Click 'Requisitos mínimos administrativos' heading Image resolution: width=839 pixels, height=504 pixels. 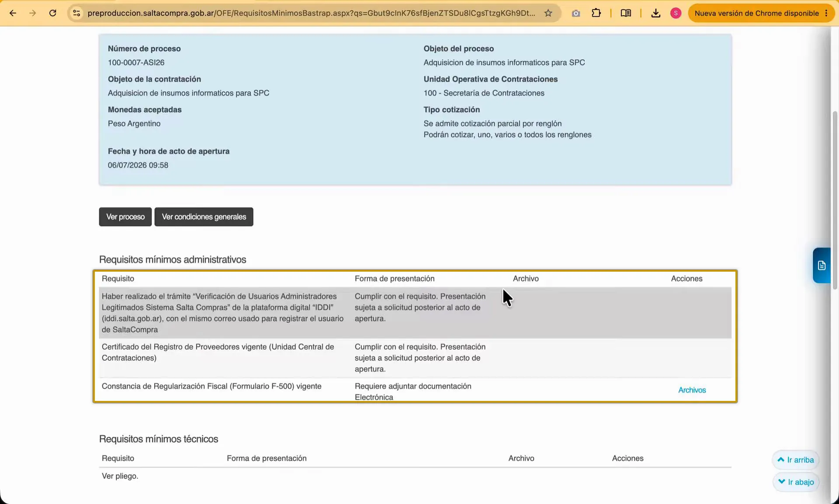coord(173,259)
